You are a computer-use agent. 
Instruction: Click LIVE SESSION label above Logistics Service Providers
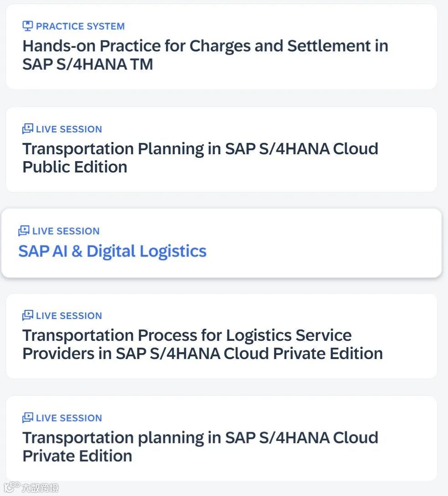[69, 316]
